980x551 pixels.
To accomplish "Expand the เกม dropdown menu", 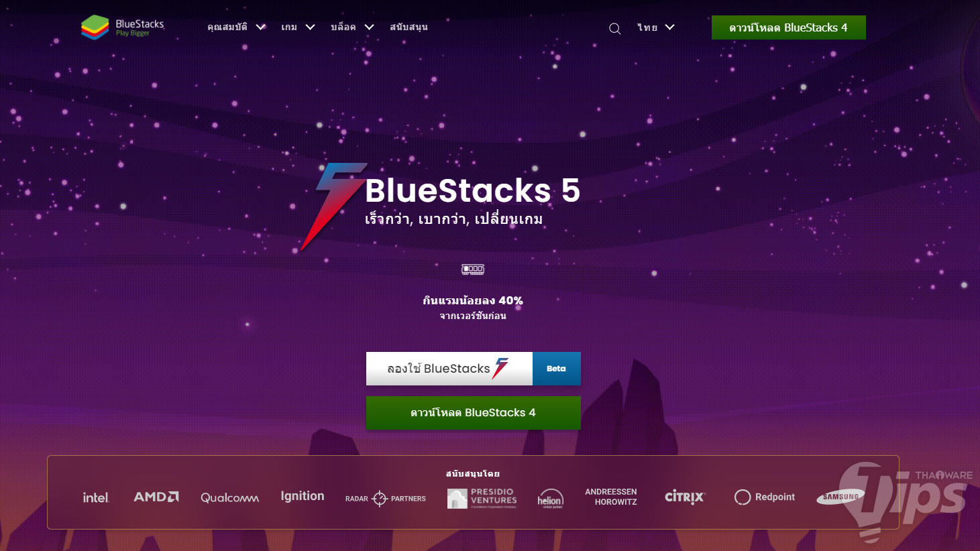I will click(298, 27).
